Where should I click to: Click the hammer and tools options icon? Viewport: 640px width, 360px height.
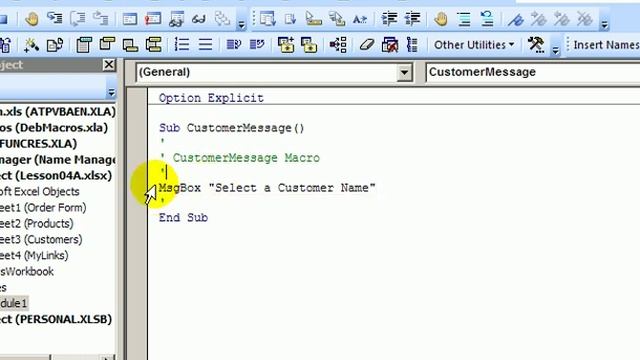[x=536, y=44]
